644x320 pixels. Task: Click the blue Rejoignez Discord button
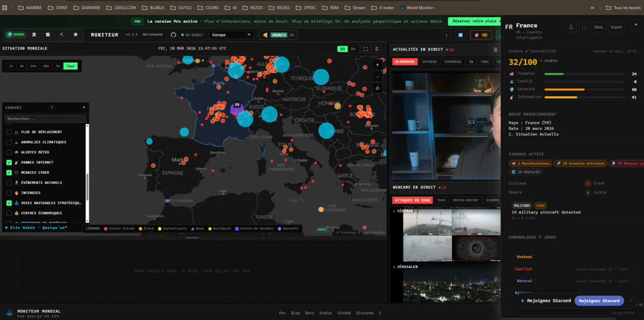pos(599,301)
